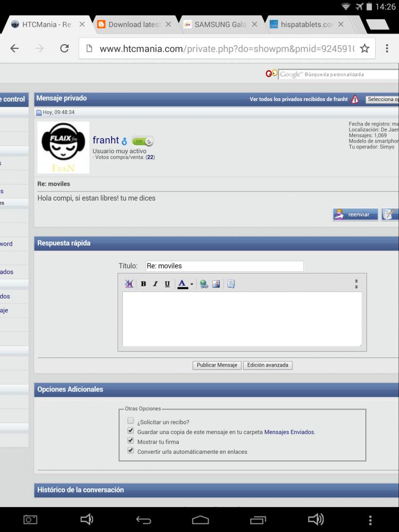Toggle underline formatting in quick reply
This screenshot has width=399, height=532.
coord(167,284)
